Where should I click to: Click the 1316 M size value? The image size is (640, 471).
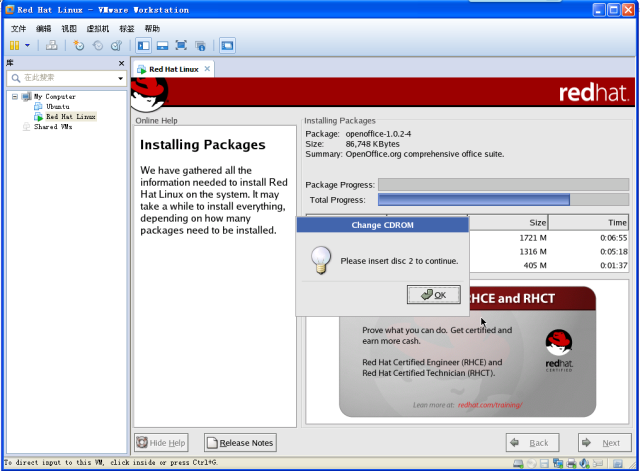pos(533,252)
